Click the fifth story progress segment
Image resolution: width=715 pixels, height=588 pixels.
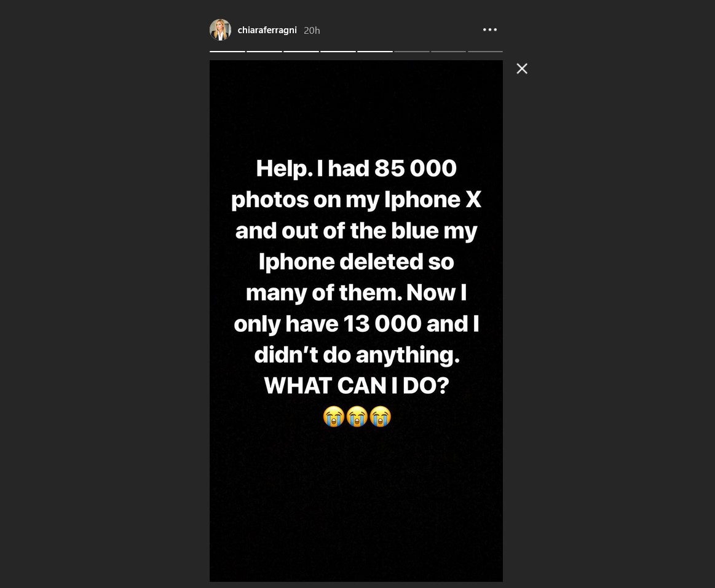375,51
